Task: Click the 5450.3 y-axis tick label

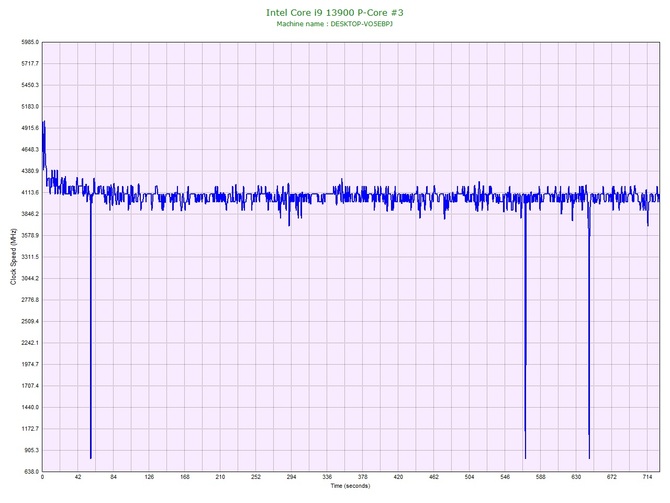Action: pos(30,85)
